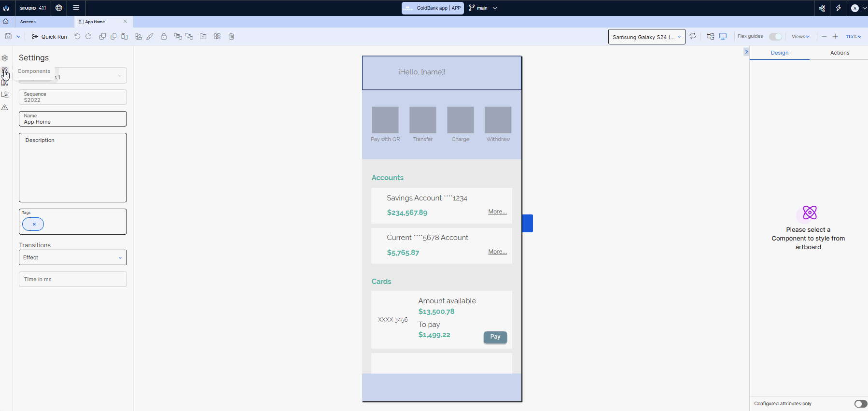Click the trash delete icon
The height and width of the screenshot is (411, 868).
point(231,37)
